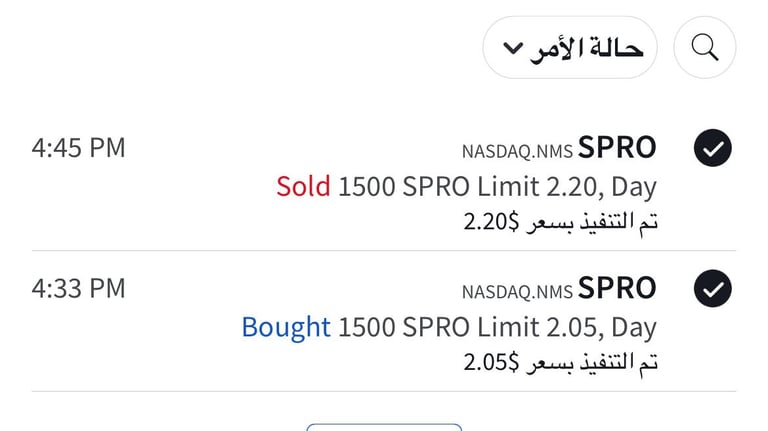Tap the partially visible button below the orders
This screenshot has width=768, height=431.
384,428
